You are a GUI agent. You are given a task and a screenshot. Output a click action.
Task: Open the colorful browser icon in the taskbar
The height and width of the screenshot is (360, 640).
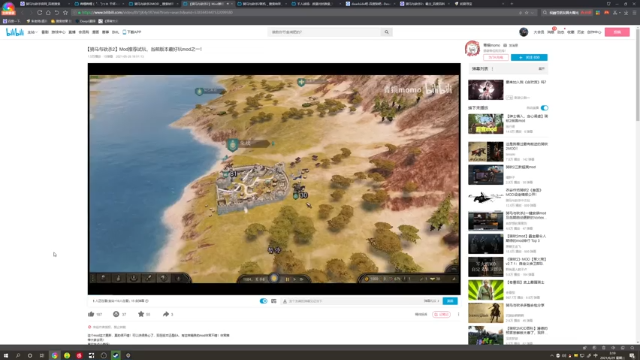[x=54, y=356]
